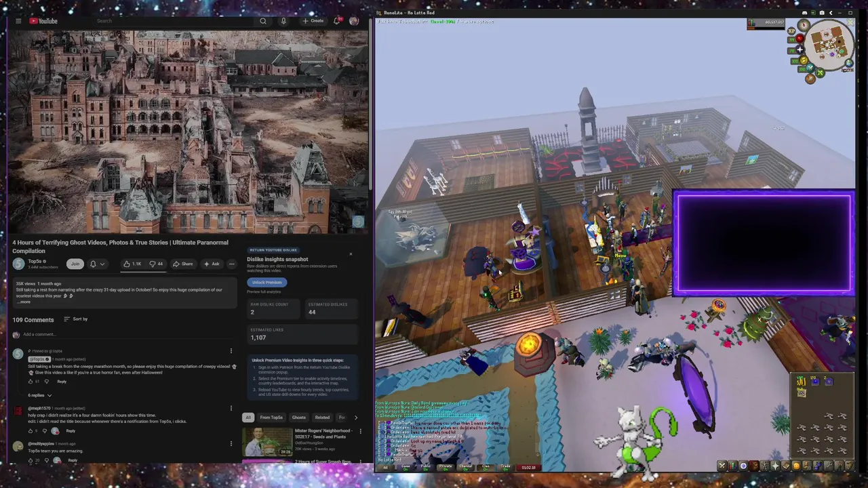The image size is (868, 488).
Task: Dislike the pinned Top5s comment
Action: [x=46, y=382]
